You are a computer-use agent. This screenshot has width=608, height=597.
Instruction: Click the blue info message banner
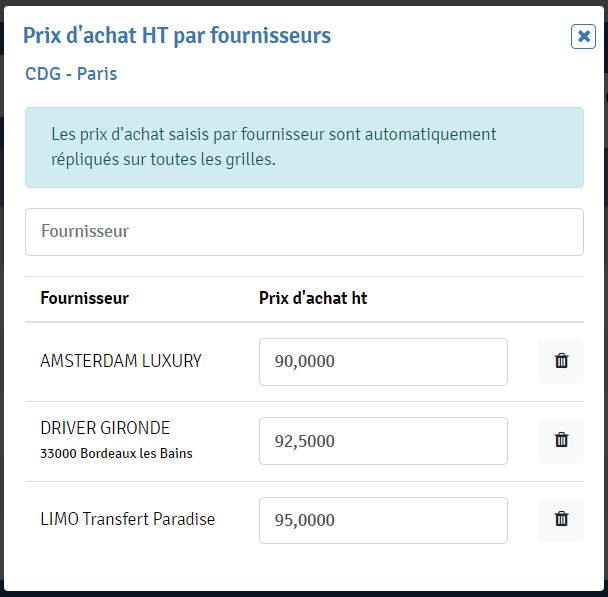304,147
